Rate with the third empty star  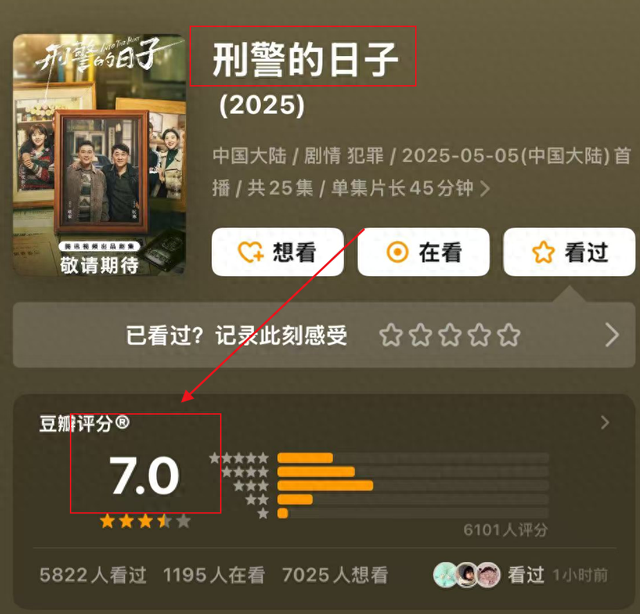(x=450, y=335)
